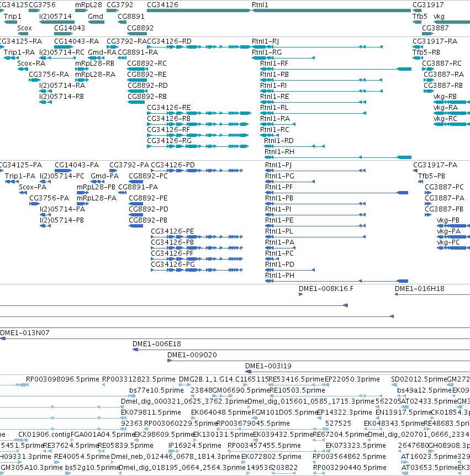Click the CG31917 gene label
The height and width of the screenshot is (476, 470).
pos(428,5)
